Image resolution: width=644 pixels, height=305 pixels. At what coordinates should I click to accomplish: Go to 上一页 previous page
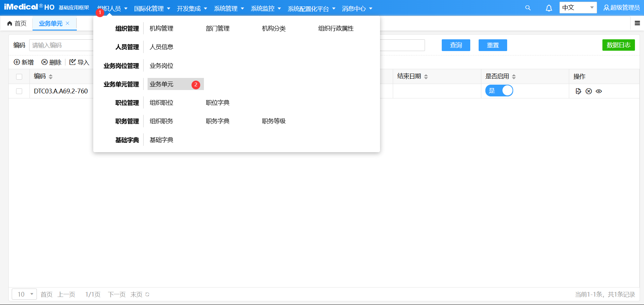coord(66,295)
